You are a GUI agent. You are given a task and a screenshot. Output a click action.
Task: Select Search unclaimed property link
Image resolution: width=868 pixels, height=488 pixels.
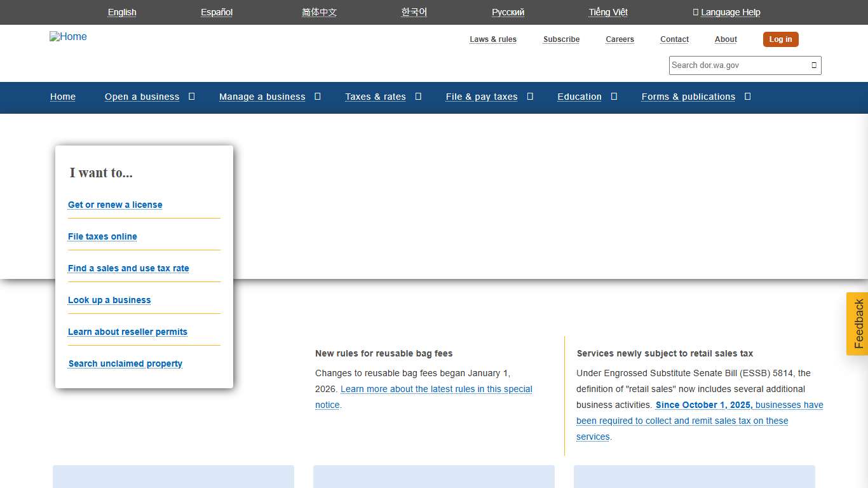tap(125, 363)
